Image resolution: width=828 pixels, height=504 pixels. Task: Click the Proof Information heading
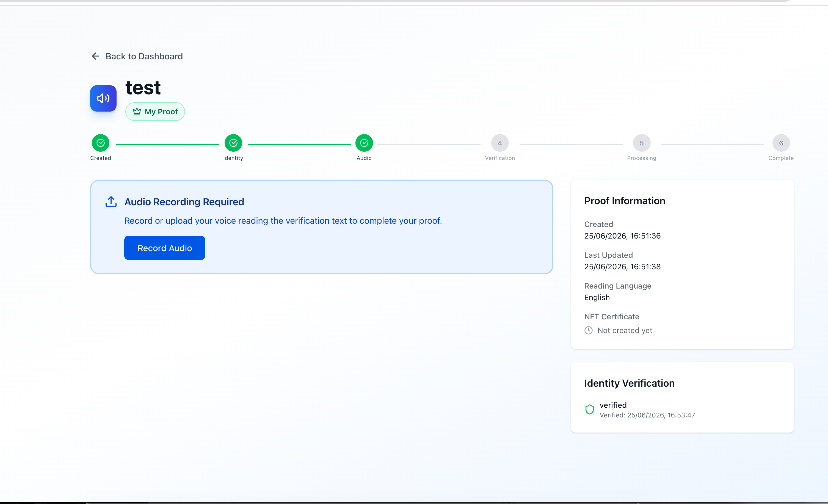(625, 201)
